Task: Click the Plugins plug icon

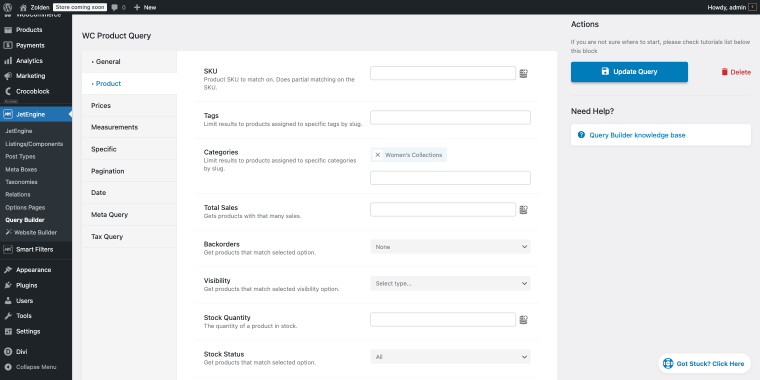Action: (8, 285)
